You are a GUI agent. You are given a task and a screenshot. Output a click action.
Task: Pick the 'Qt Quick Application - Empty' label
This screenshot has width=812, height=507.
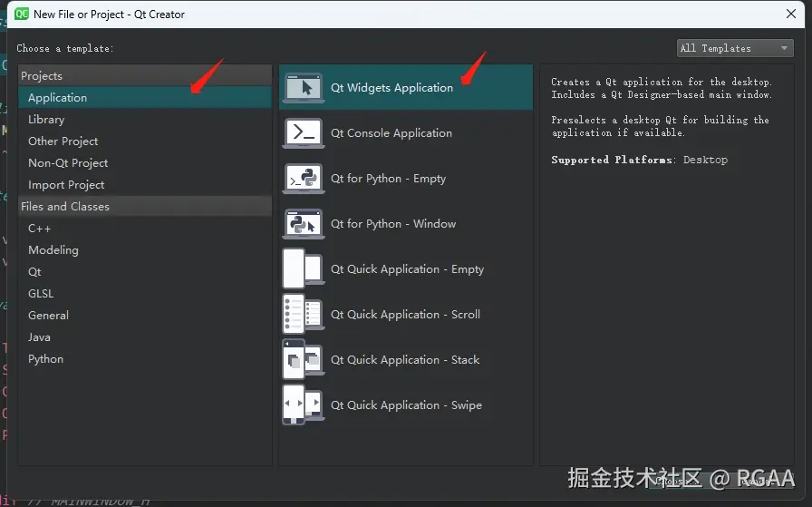408,269
